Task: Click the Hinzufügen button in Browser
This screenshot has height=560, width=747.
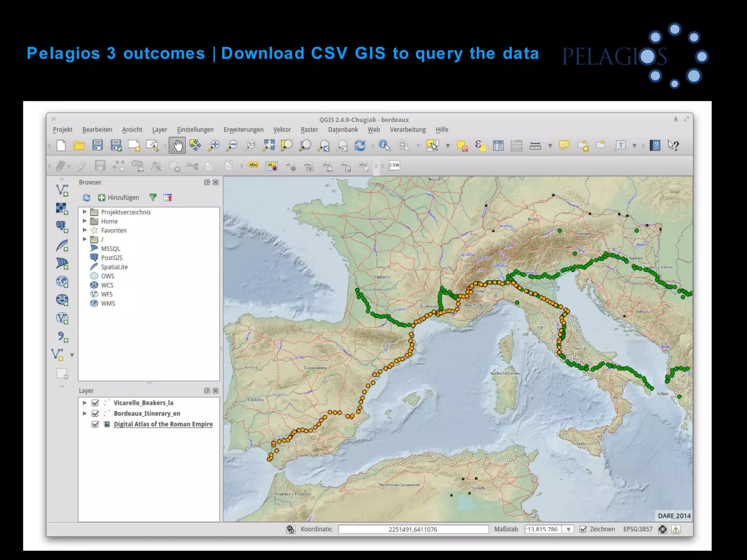Action: click(x=119, y=198)
